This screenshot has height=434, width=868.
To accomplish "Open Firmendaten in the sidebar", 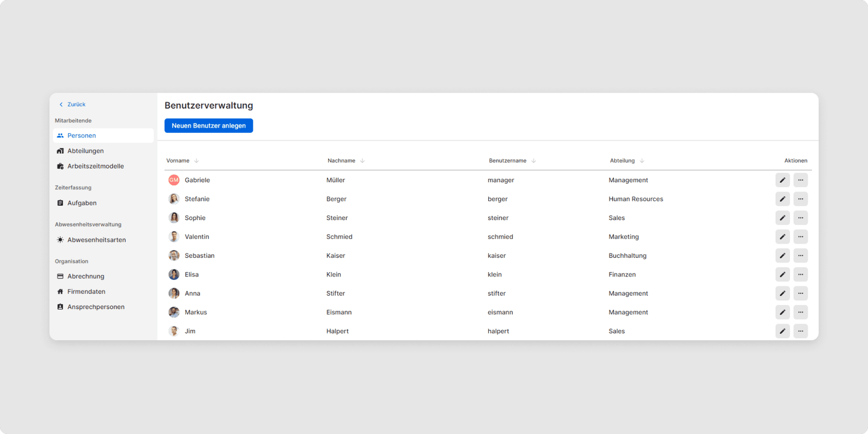I will point(104,292).
